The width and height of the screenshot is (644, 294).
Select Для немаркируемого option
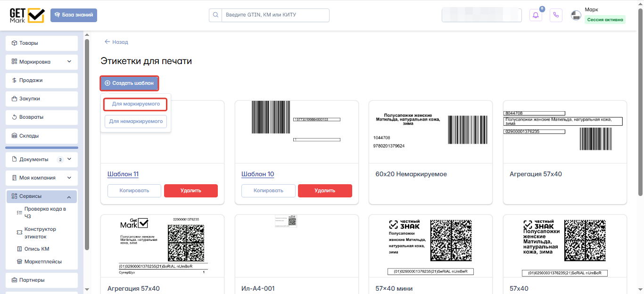tap(136, 122)
